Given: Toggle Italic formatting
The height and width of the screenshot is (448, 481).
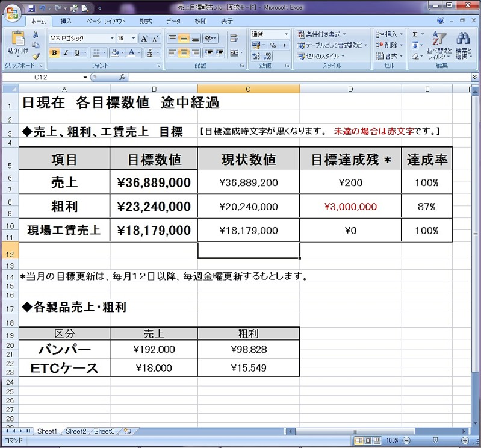Looking at the screenshot, I should tap(66, 53).
